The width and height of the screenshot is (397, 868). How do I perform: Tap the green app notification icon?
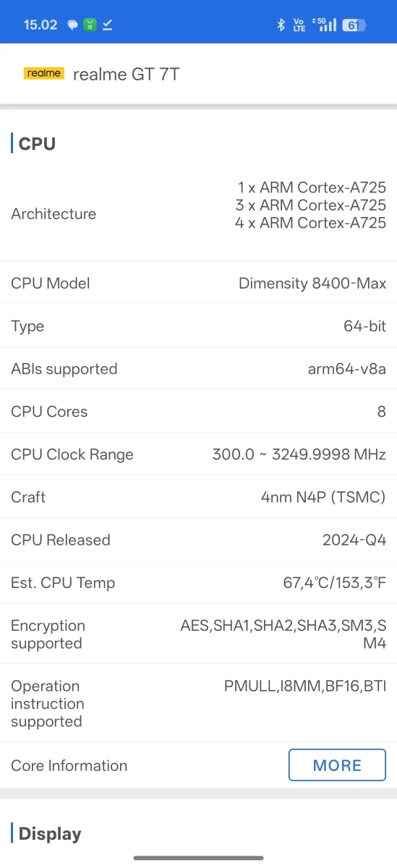(90, 25)
